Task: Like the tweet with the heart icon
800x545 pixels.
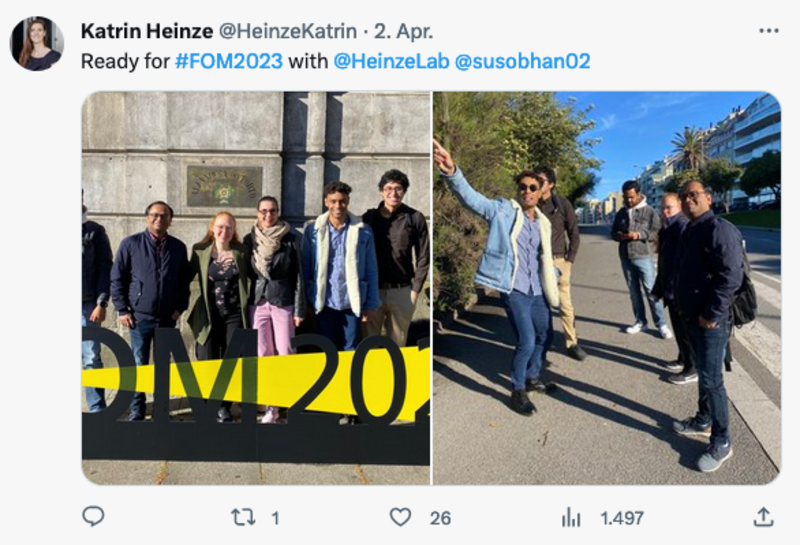Action: (400, 517)
